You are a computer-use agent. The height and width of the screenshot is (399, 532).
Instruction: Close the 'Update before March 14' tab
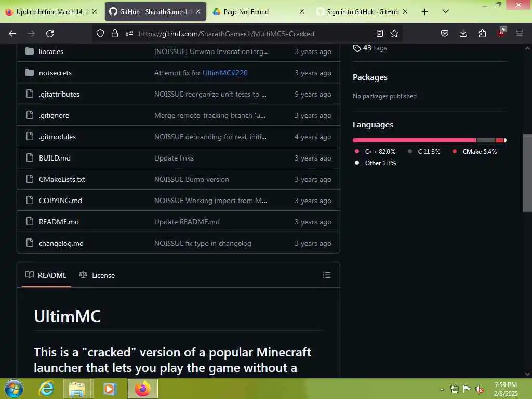[x=95, y=11]
